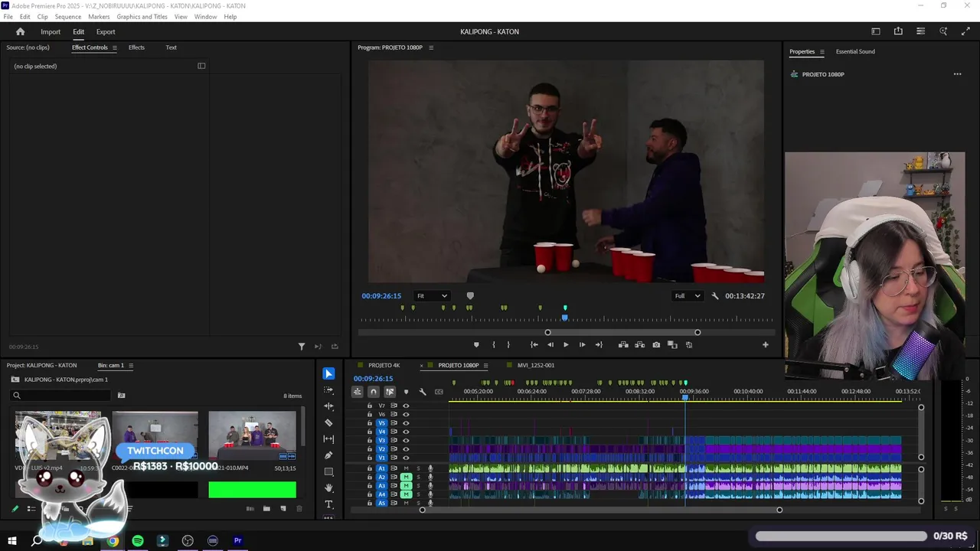The width and height of the screenshot is (980, 551).
Task: Click New Bin folder icon in Project panel
Action: (x=266, y=508)
